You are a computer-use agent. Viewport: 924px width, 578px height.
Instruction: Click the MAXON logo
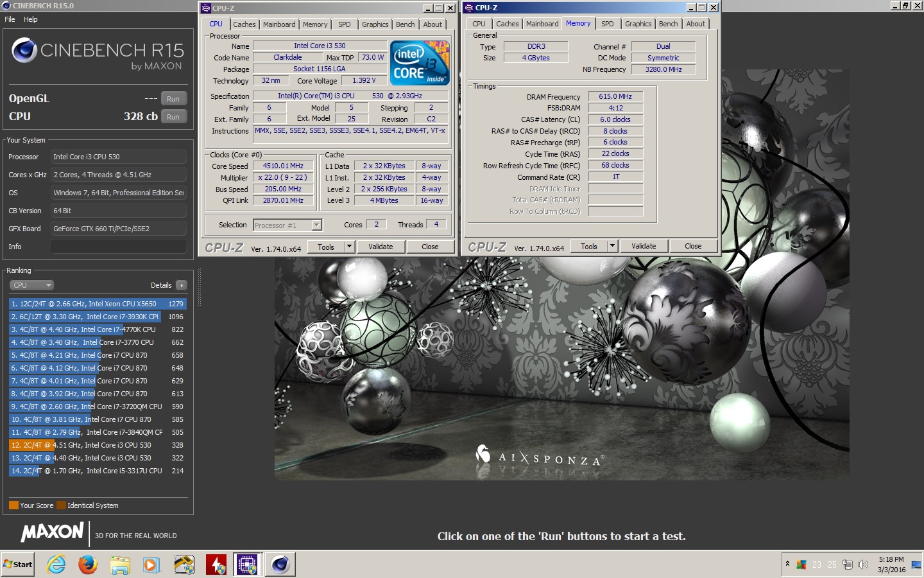tap(53, 532)
